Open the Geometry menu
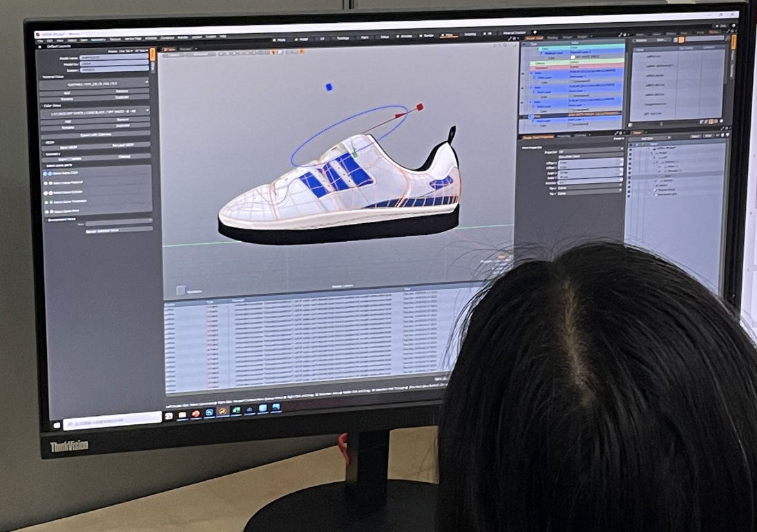This screenshot has height=532, width=757. click(99, 39)
